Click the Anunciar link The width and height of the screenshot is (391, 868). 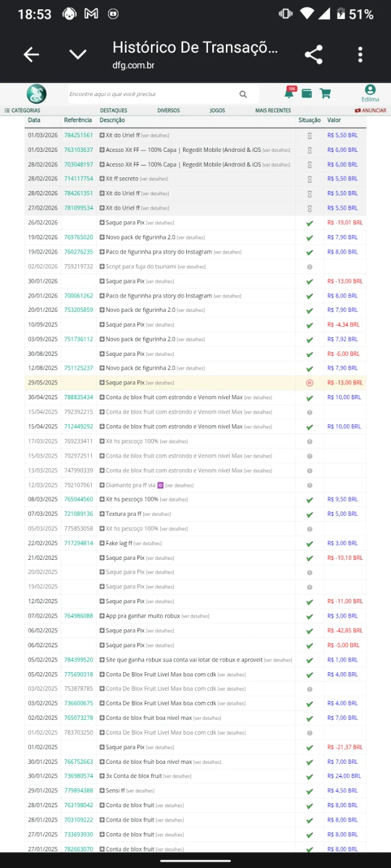pyautogui.click(x=371, y=110)
